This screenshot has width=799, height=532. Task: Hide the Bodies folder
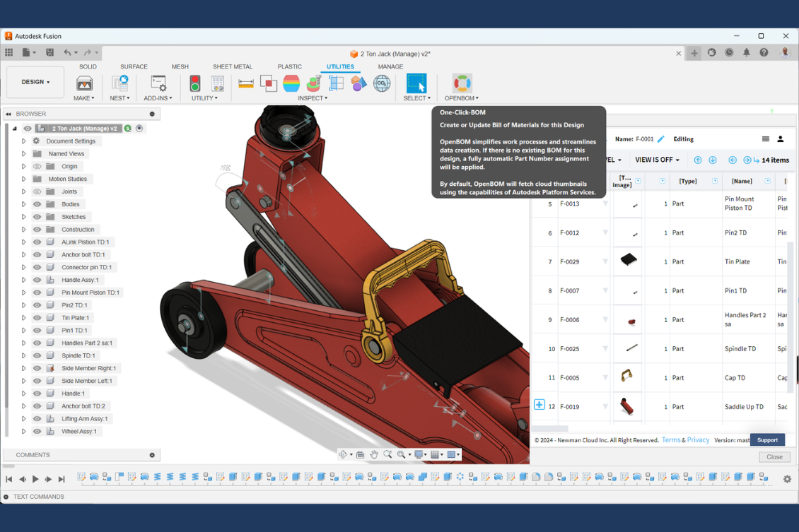(37, 204)
